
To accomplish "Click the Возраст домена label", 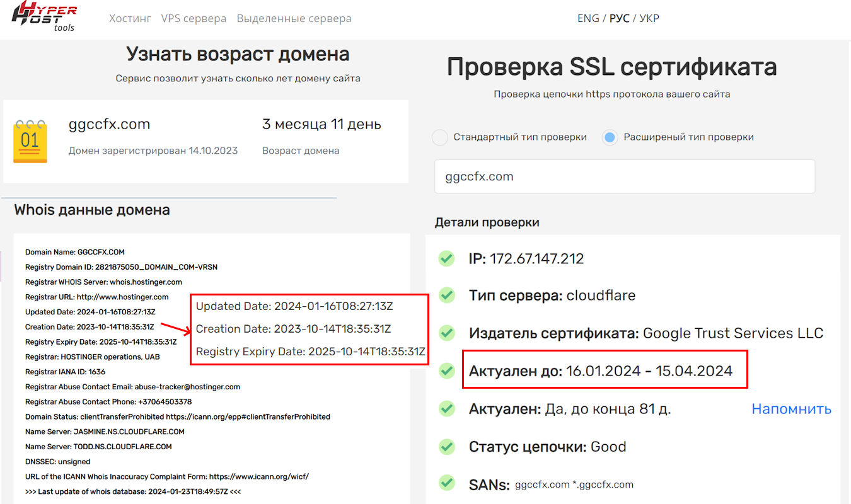I will point(301,151).
